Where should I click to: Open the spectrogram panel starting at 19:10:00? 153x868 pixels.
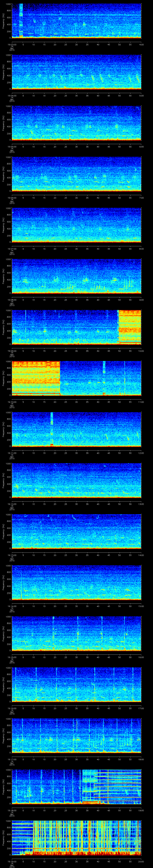click(77, 378)
